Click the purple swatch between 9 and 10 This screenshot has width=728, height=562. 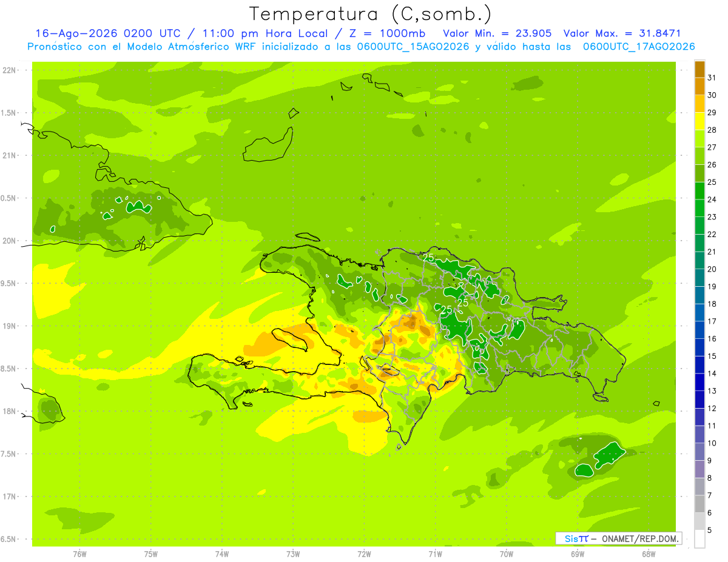coord(699,452)
